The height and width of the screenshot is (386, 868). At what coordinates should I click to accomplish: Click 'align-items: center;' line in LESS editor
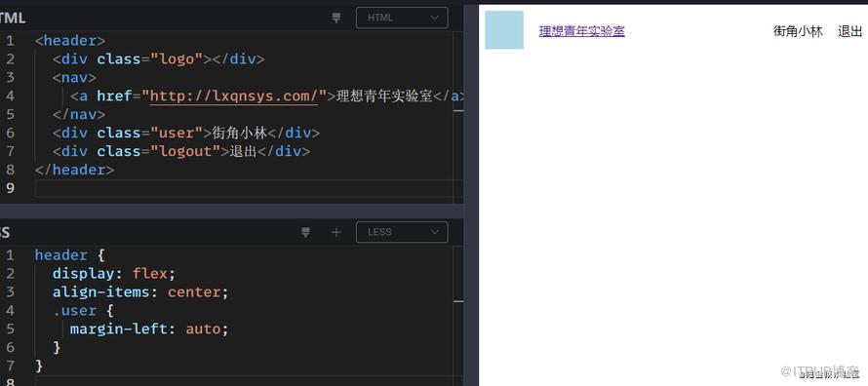click(140, 292)
